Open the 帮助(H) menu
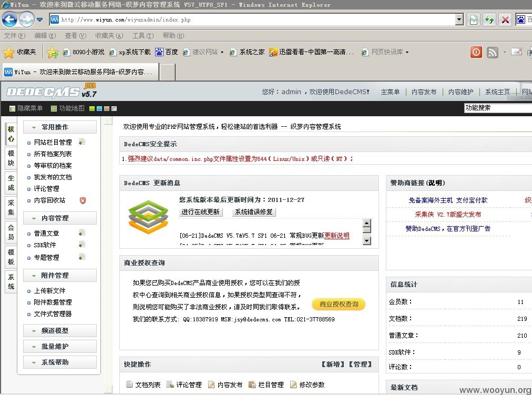This screenshot has height=395, width=532. pyautogui.click(x=173, y=36)
